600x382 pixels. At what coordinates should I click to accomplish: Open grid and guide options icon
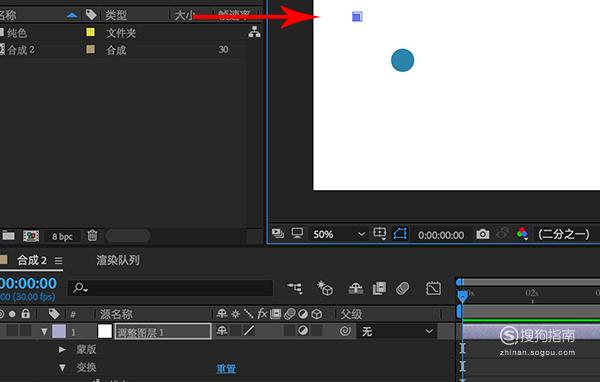click(380, 233)
